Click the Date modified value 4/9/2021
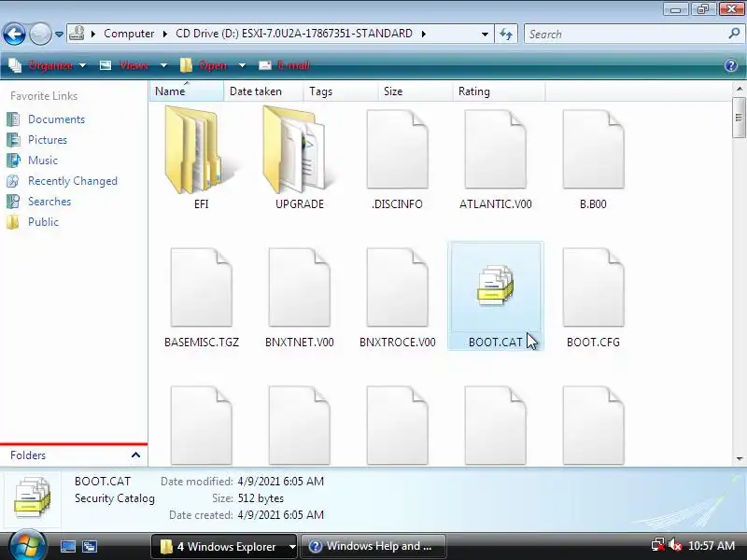Image resolution: width=747 pixels, height=560 pixels. point(281,481)
